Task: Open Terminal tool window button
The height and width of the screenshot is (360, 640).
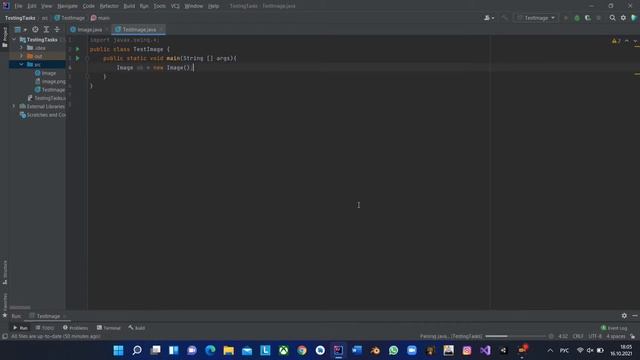Action: (109, 328)
